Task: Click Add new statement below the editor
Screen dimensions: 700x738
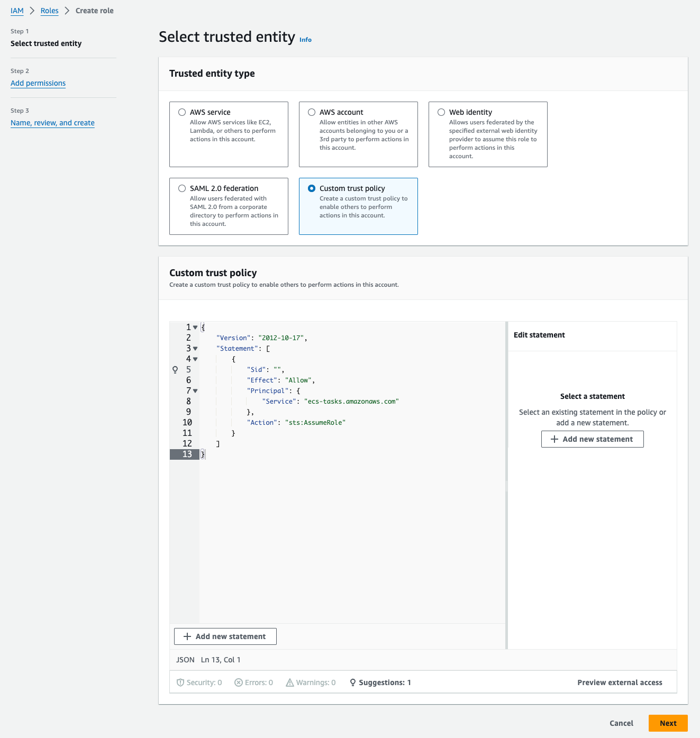Action: [225, 636]
